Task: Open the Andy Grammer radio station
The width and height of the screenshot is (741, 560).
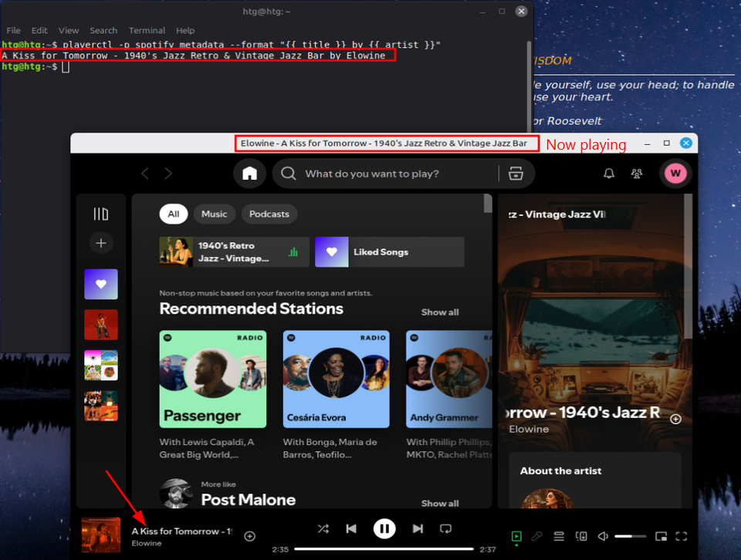Action: point(449,380)
